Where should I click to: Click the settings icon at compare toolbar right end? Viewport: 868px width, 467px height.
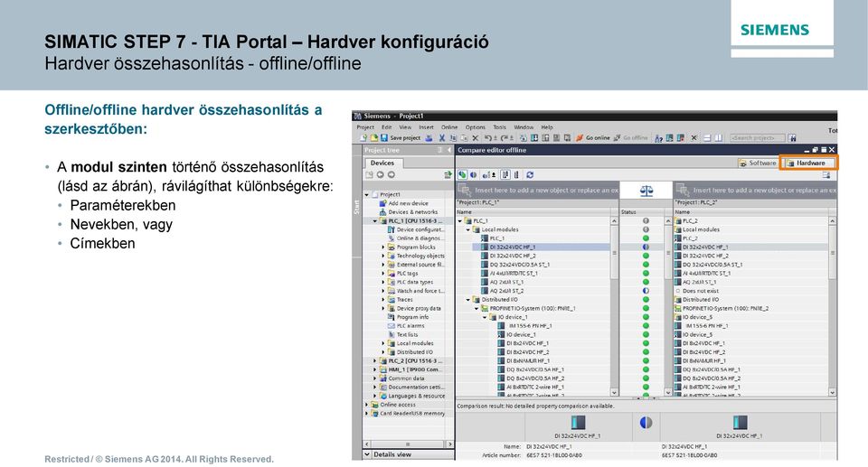(x=826, y=175)
